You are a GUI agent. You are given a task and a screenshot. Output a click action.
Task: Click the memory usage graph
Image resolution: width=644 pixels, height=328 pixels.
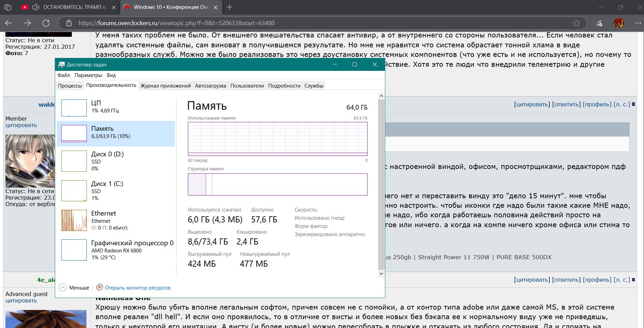click(x=278, y=139)
